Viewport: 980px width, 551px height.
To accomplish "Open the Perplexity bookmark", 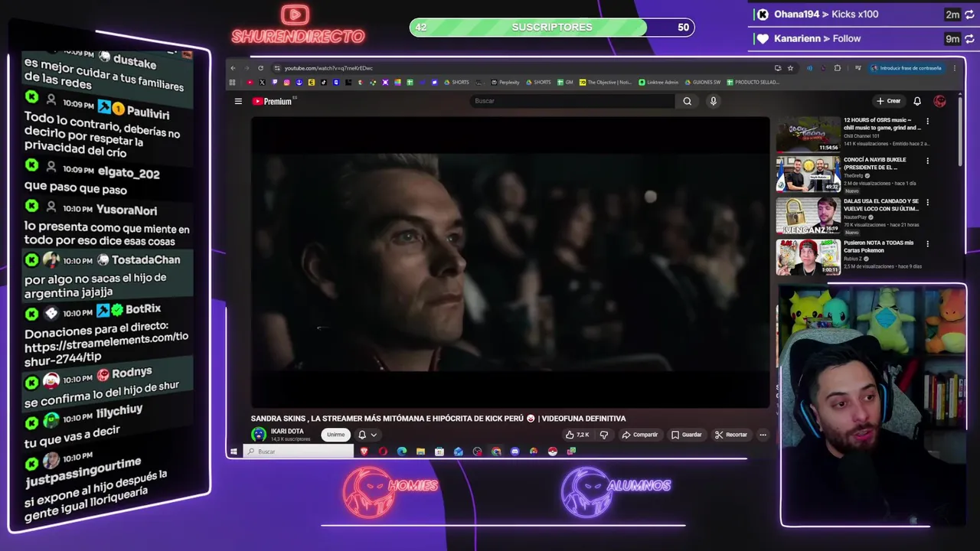I will [505, 82].
